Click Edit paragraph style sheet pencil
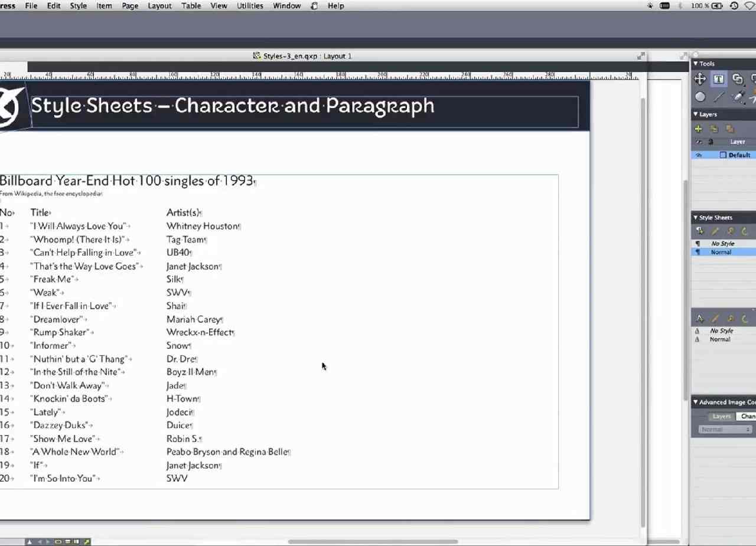 pos(715,231)
